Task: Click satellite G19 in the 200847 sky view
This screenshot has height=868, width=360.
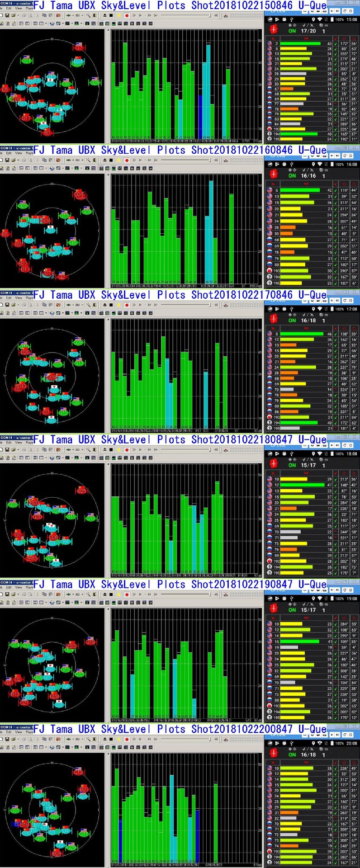Action: (x=78, y=772)
